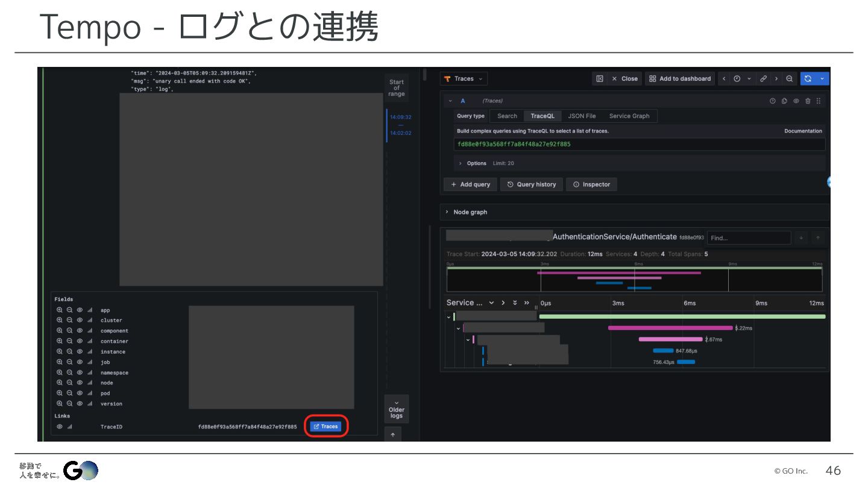
Task: Click the split pane collapse icon beside Close
Action: coord(600,79)
